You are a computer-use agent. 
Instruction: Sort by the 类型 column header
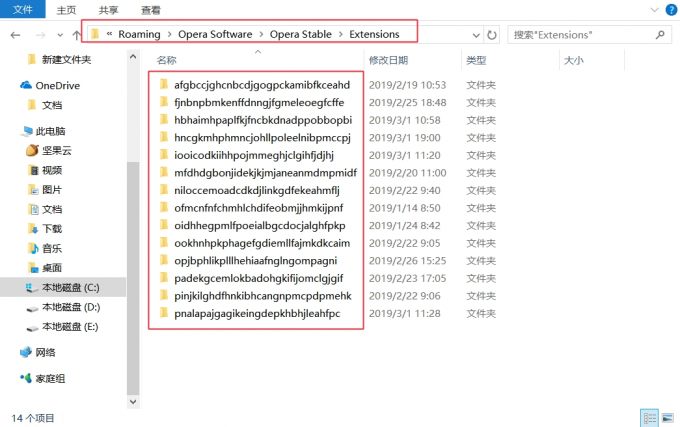476,60
